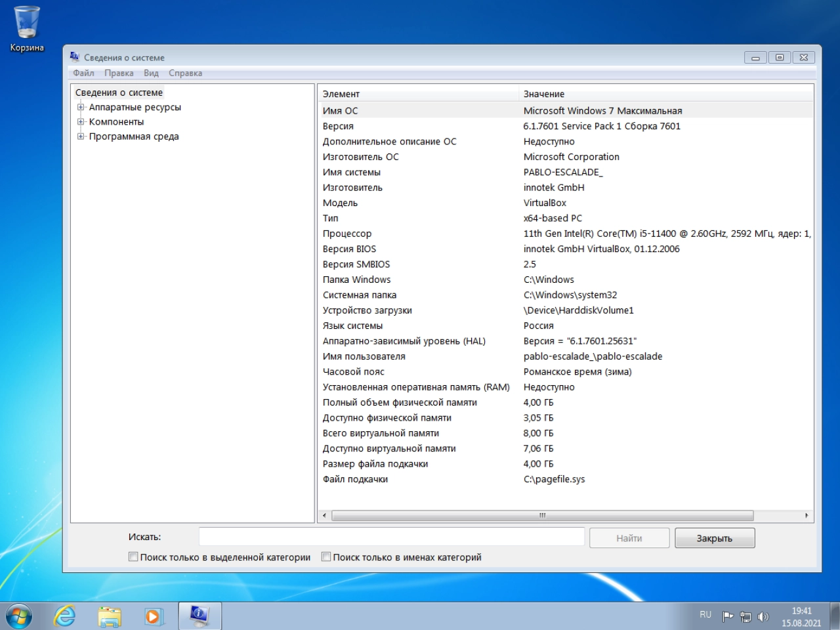Select the Папка Windows row
The width and height of the screenshot is (840, 630).
tap(566, 280)
